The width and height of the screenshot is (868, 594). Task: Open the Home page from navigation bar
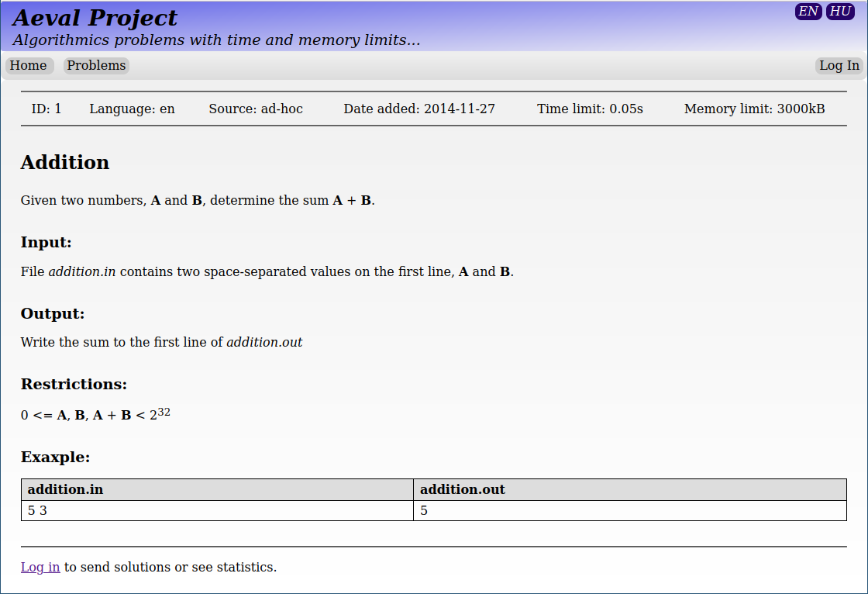29,66
